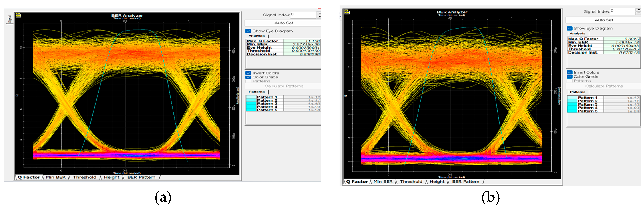Switch to the Min BER tab in panel (b)

[x=383, y=182]
